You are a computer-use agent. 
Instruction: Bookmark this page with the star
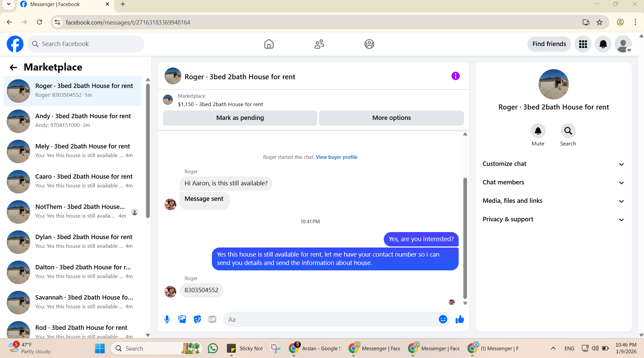pyautogui.click(x=599, y=22)
